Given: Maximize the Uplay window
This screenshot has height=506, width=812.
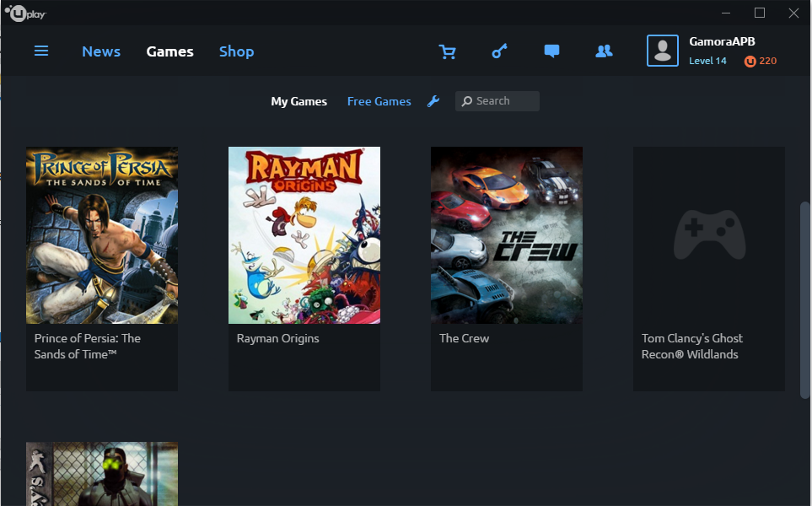Looking at the screenshot, I should 760,13.
